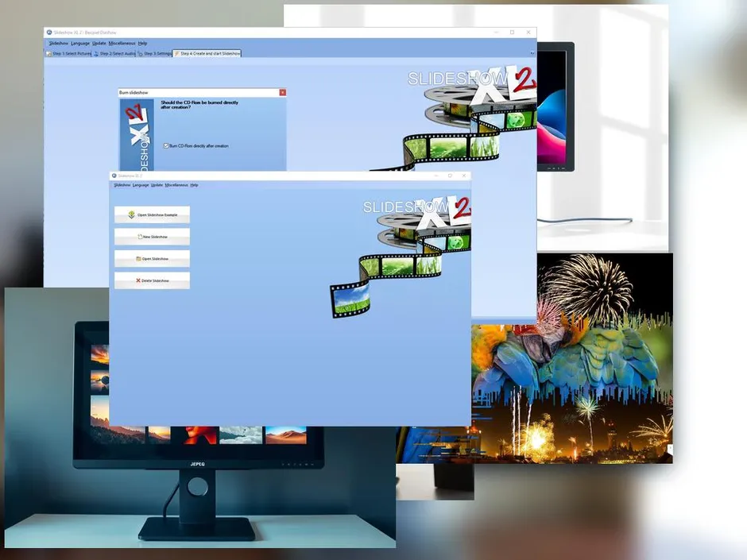Click the new document icon on New Slideshow
This screenshot has height=560, width=747.
[x=140, y=237]
